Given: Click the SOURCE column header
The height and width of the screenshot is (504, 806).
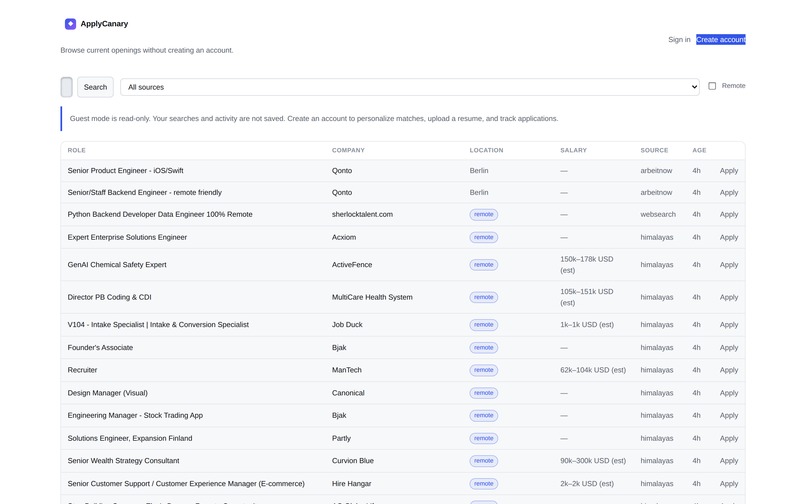Looking at the screenshot, I should pos(654,150).
